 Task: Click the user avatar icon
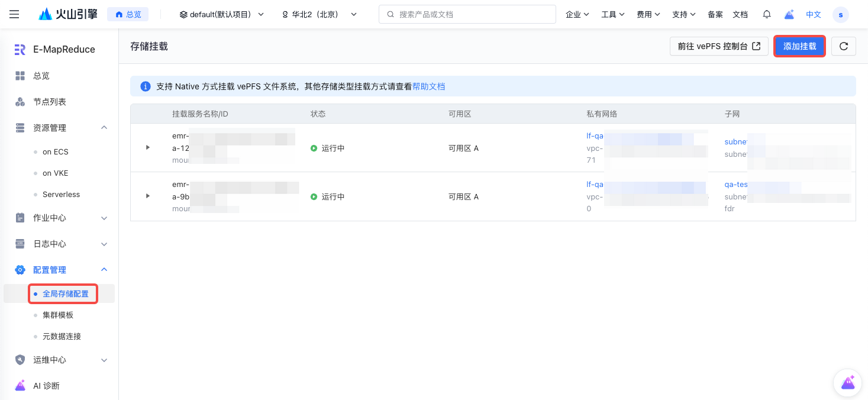pyautogui.click(x=840, y=15)
